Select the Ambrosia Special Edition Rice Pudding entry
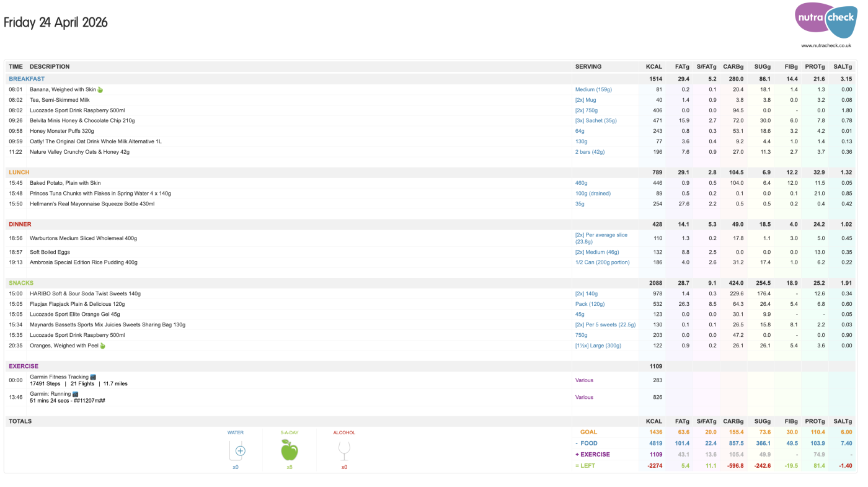868x487 pixels. (84, 262)
